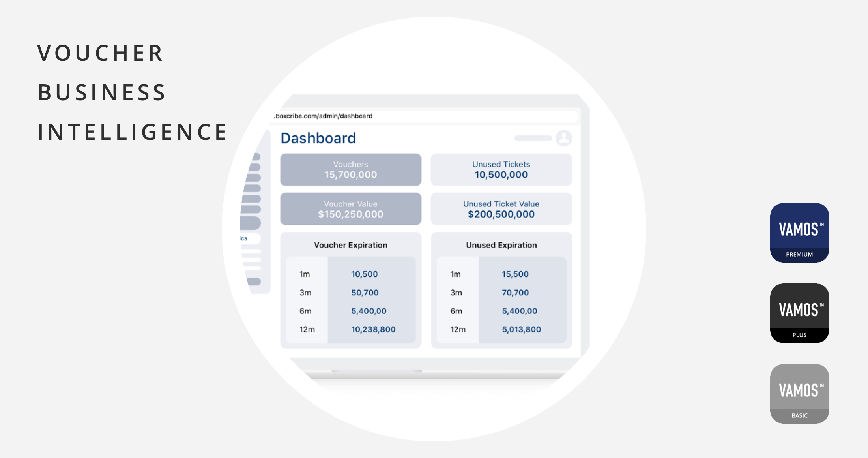Click the boxcribe.com address bar
868x458 pixels.
pos(426,116)
